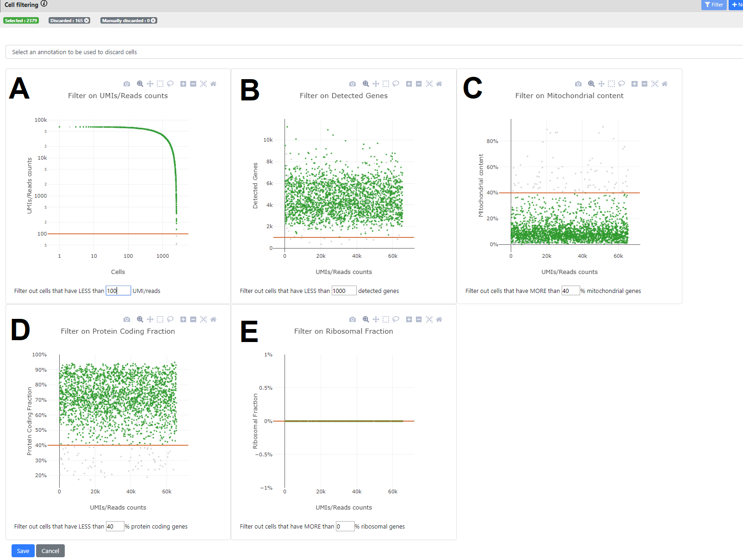Viewport: 743px width, 560px height.
Task: Open the annotation selection dropdown
Action: (x=370, y=52)
